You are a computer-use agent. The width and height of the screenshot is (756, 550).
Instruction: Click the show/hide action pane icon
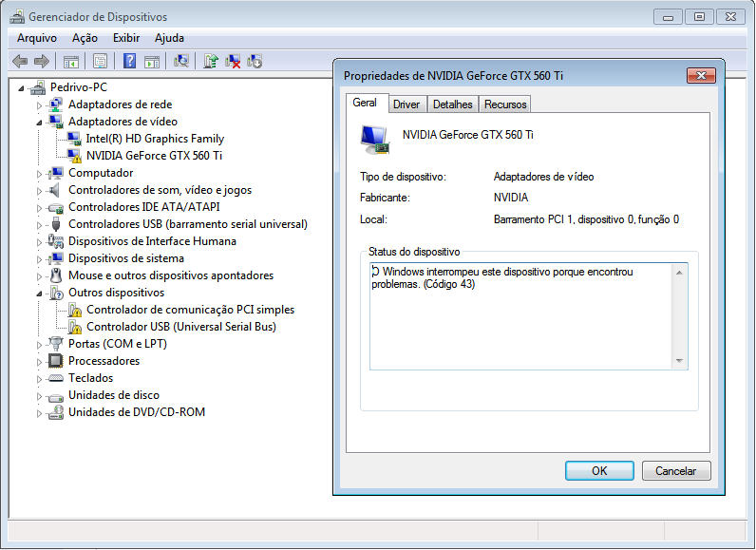(152, 61)
